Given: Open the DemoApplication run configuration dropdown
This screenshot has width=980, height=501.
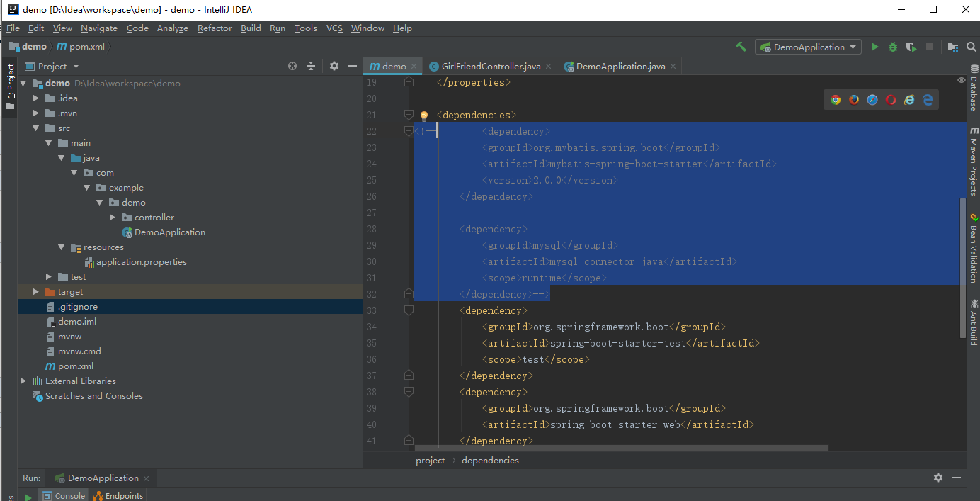Looking at the screenshot, I should pyautogui.click(x=809, y=47).
